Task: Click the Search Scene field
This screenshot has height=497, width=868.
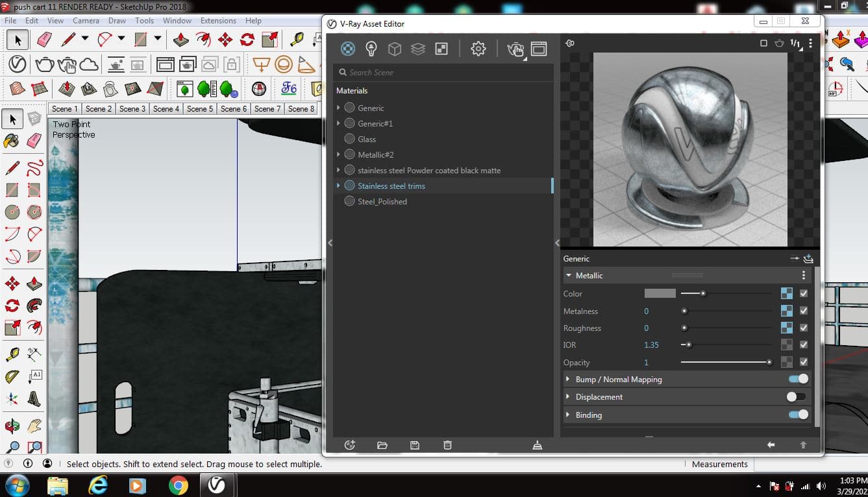Action: [x=443, y=72]
